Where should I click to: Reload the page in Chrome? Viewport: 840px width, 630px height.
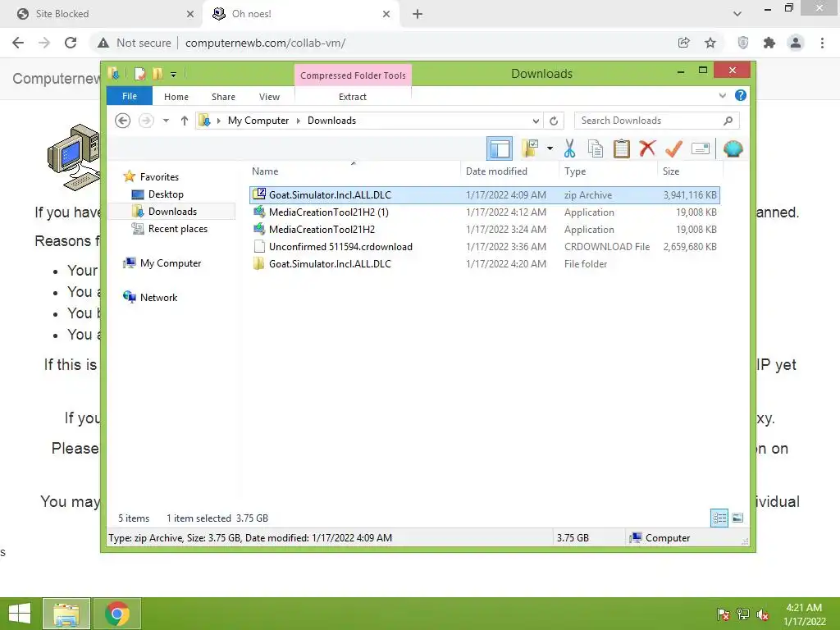(x=71, y=43)
